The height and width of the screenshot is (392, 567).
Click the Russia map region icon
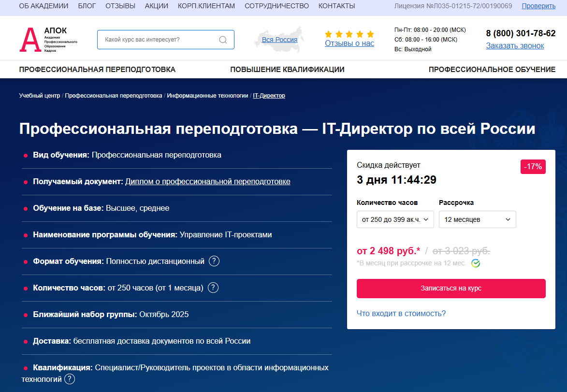[279, 40]
